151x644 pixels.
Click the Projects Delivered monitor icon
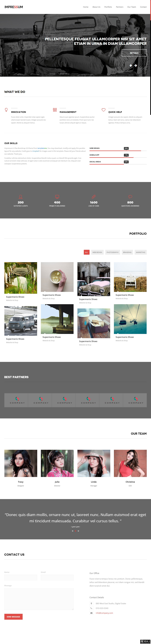[x=57, y=197]
